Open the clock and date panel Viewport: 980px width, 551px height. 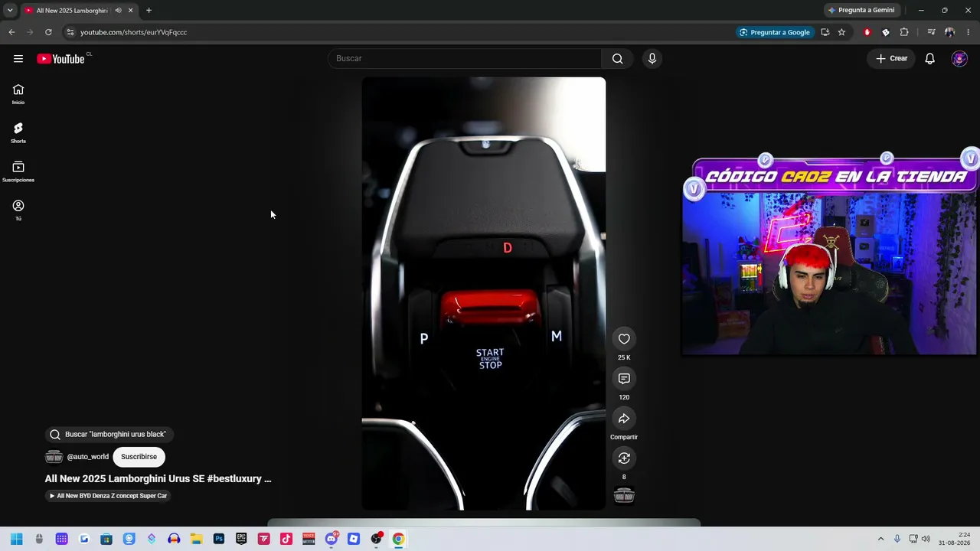954,539
